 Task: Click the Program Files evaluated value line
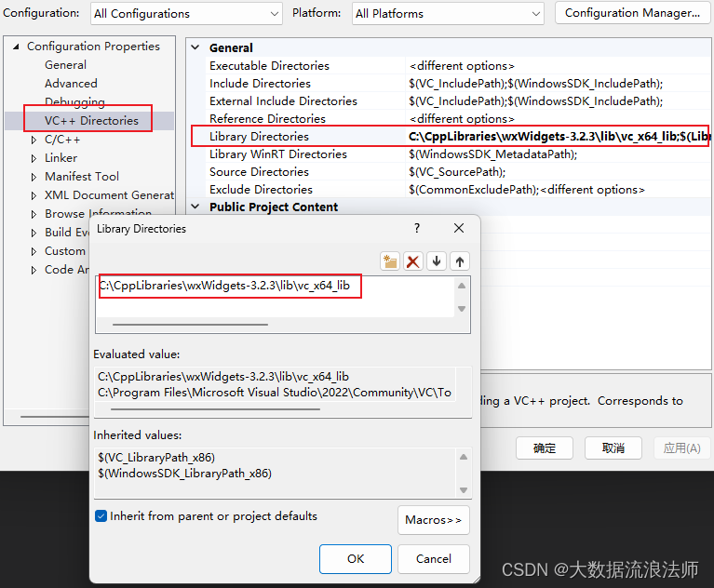point(275,393)
